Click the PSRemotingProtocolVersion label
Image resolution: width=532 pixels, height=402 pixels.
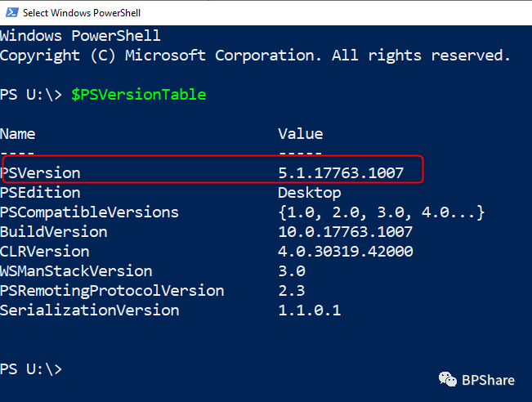(x=112, y=291)
